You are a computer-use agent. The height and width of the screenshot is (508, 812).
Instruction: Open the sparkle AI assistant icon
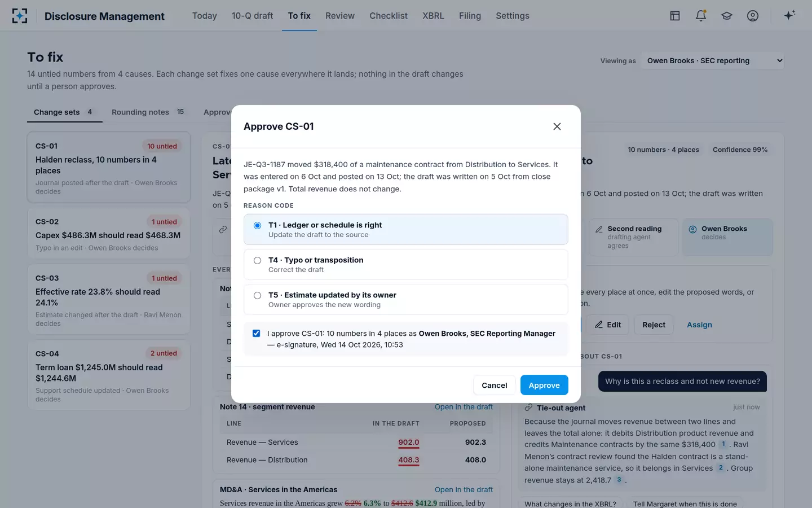789,15
